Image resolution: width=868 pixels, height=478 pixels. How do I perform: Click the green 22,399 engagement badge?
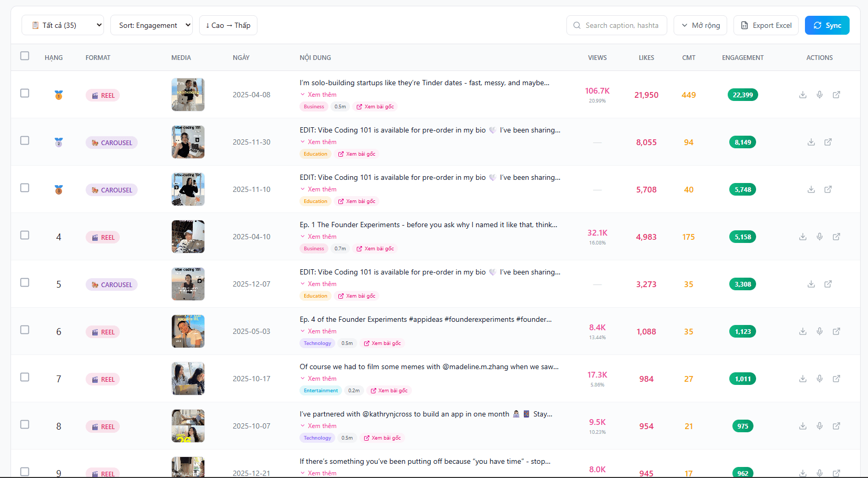tap(742, 95)
